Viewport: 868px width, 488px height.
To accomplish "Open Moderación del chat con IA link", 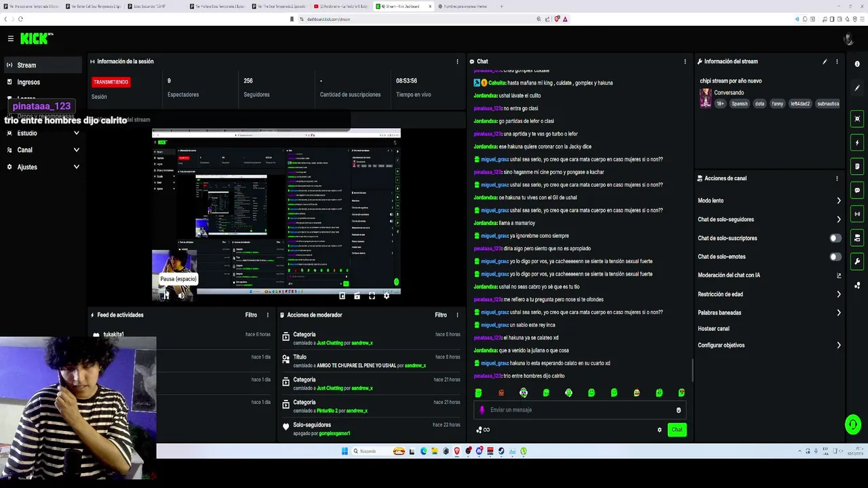I will click(x=769, y=275).
